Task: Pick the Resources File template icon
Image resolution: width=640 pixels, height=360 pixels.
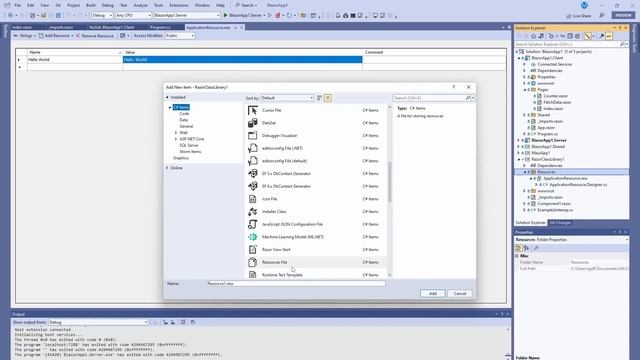Action: [253, 262]
